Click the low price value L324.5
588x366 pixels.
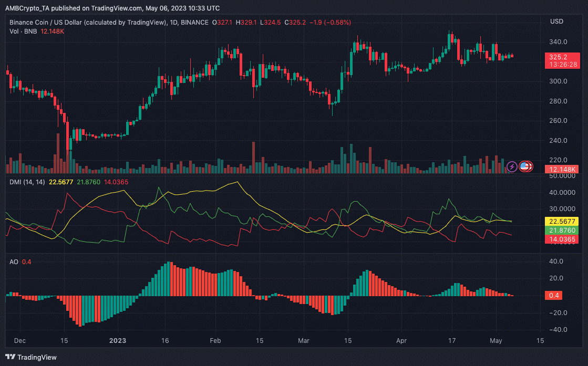click(270, 23)
